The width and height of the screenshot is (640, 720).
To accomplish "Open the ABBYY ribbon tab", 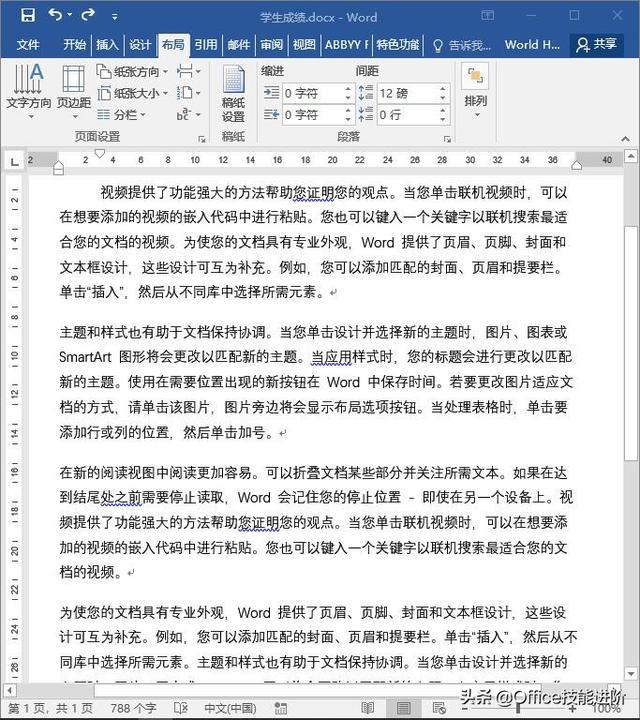I will click(347, 45).
